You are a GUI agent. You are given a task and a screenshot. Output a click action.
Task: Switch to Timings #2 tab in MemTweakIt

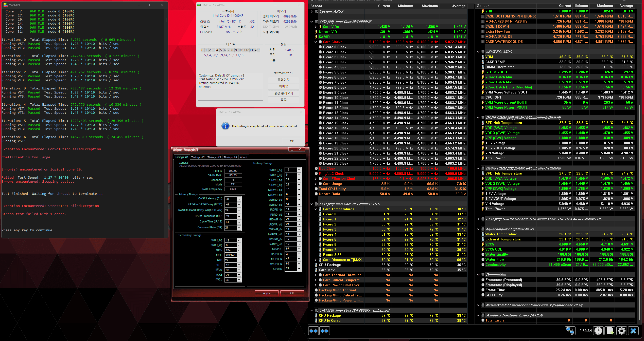(x=198, y=157)
